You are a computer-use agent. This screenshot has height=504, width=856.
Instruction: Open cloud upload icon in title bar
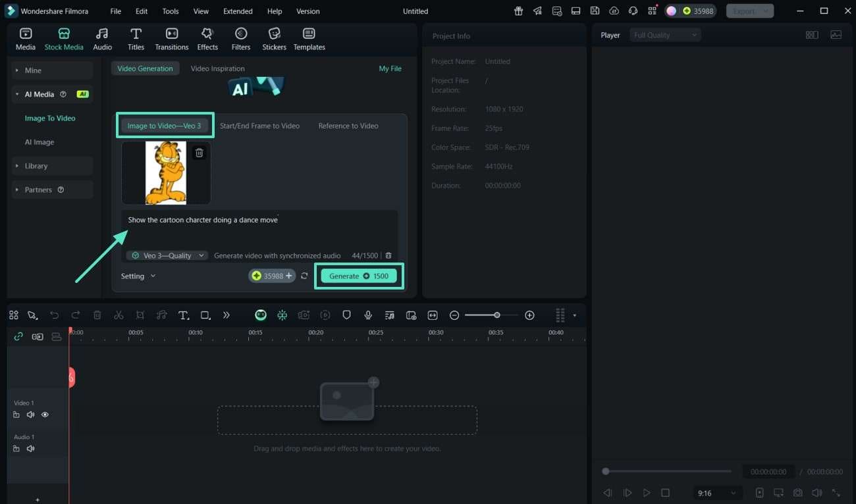click(614, 11)
